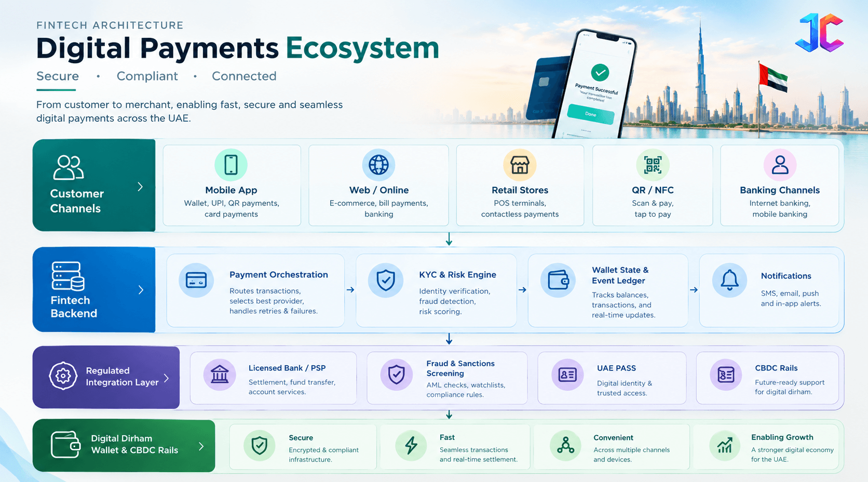Click the 'Secure' tagline word under the title
868x482 pixels.
pyautogui.click(x=58, y=76)
